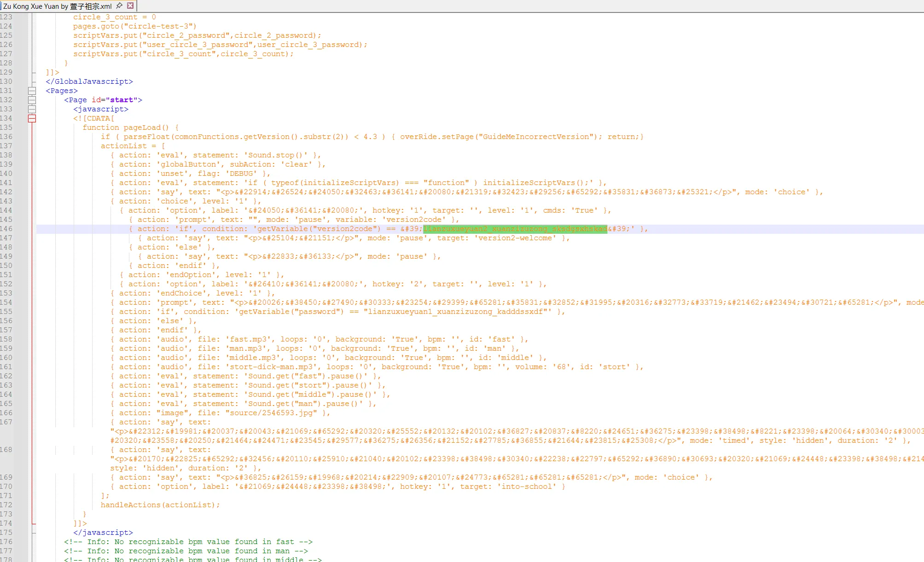The image size is (924, 562).
Task: Pin the XML file tab
Action: pyautogui.click(x=119, y=6)
